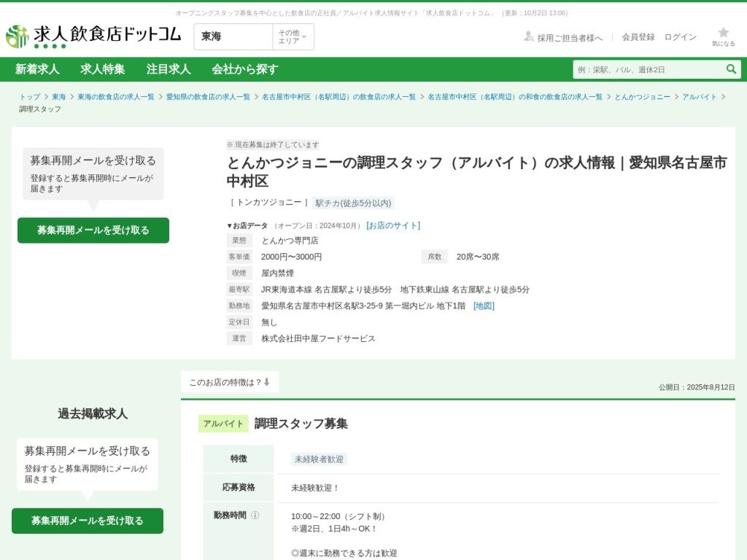747x560 pixels.
Task: Select 会社から探す in the navigation bar
Action: [245, 69]
